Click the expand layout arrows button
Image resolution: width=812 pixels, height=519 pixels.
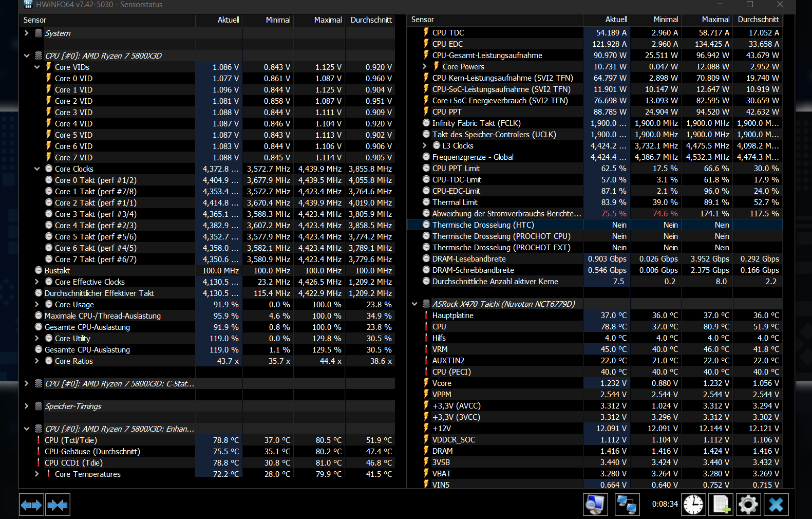[31, 505]
